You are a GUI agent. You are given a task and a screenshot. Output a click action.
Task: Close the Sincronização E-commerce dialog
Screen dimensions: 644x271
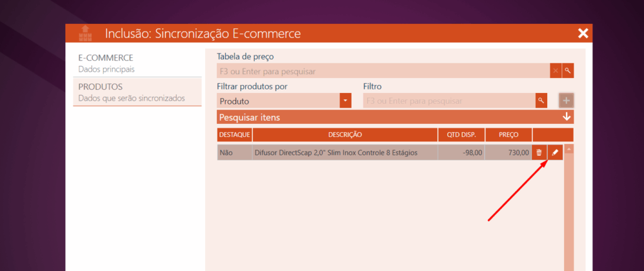(583, 33)
